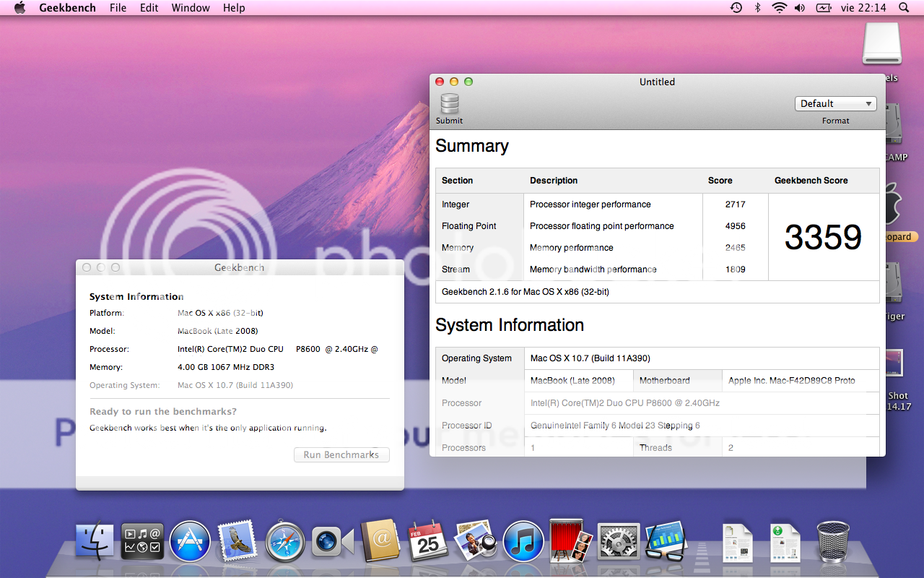Click the Summary heading
The width and height of the screenshot is (924, 578).
click(x=472, y=146)
